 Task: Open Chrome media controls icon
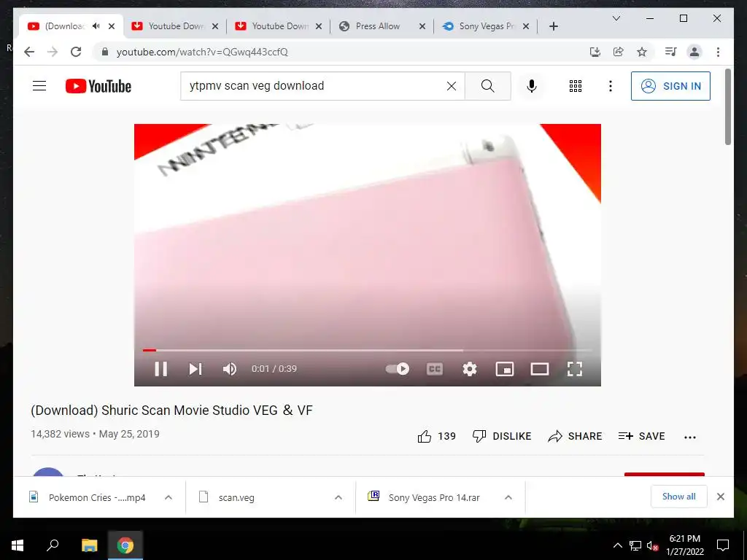(x=671, y=52)
